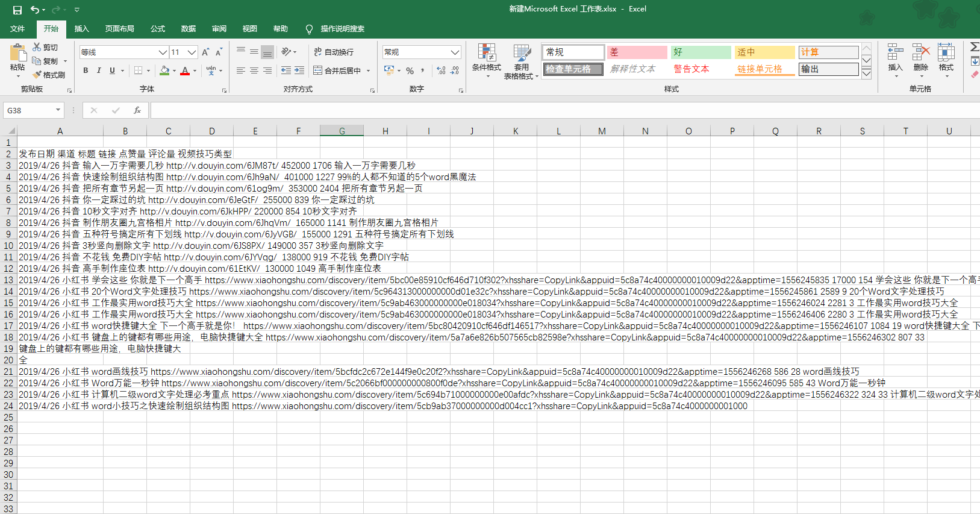The width and height of the screenshot is (980, 514).
Task: Apply the 链接单元格 cell style
Action: click(x=764, y=69)
